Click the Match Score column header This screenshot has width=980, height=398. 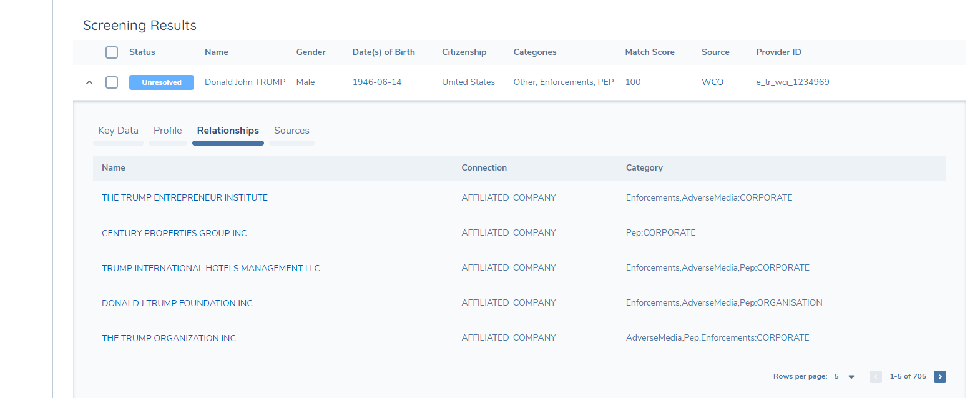pos(649,52)
